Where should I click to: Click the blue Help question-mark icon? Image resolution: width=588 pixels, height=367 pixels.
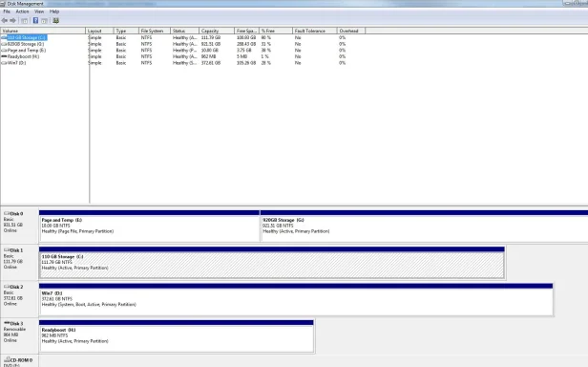pyautogui.click(x=35, y=21)
